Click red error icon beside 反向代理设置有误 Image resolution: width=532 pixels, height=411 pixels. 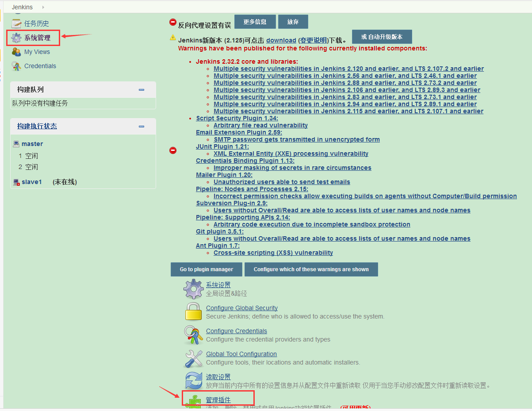[173, 22]
